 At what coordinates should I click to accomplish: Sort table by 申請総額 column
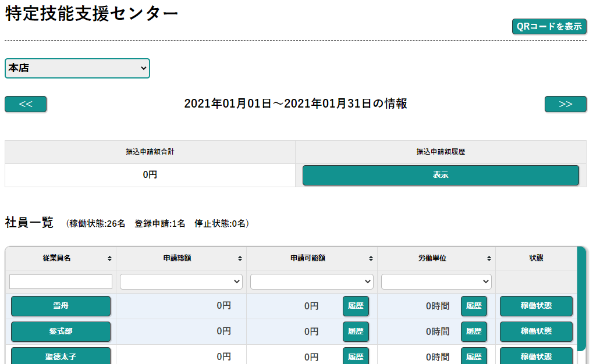(x=181, y=258)
